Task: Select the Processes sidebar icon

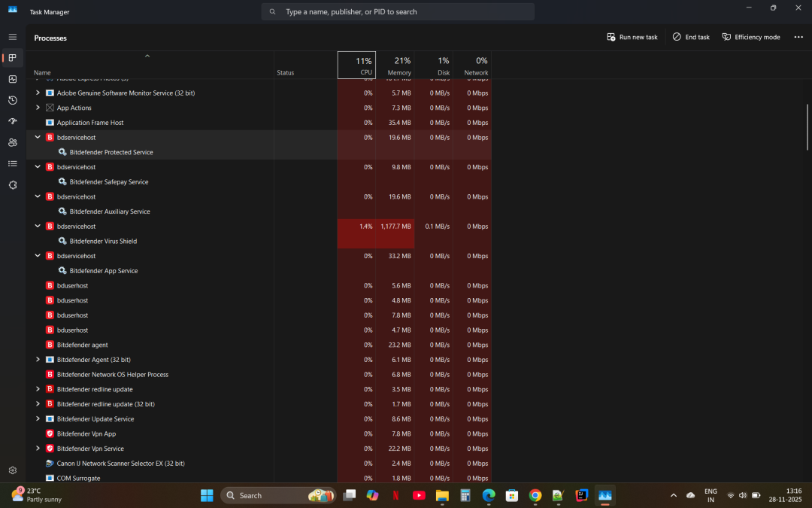Action: [x=13, y=57]
